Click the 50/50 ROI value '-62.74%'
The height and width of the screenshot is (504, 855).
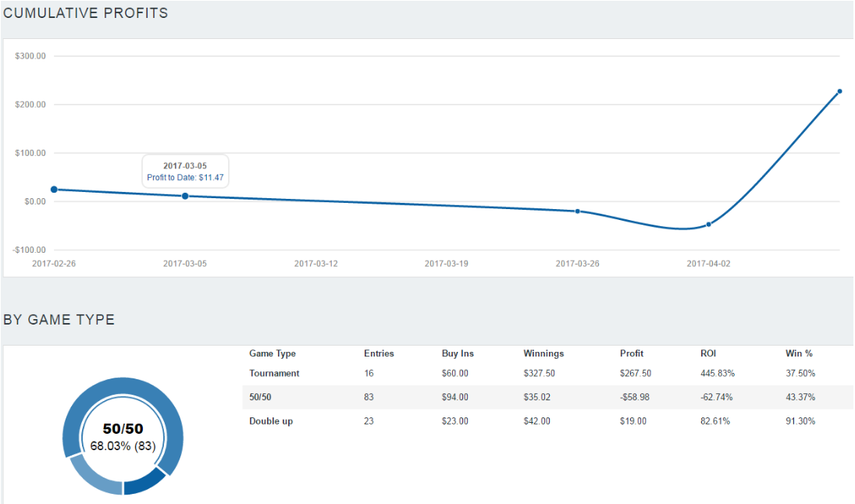717,397
